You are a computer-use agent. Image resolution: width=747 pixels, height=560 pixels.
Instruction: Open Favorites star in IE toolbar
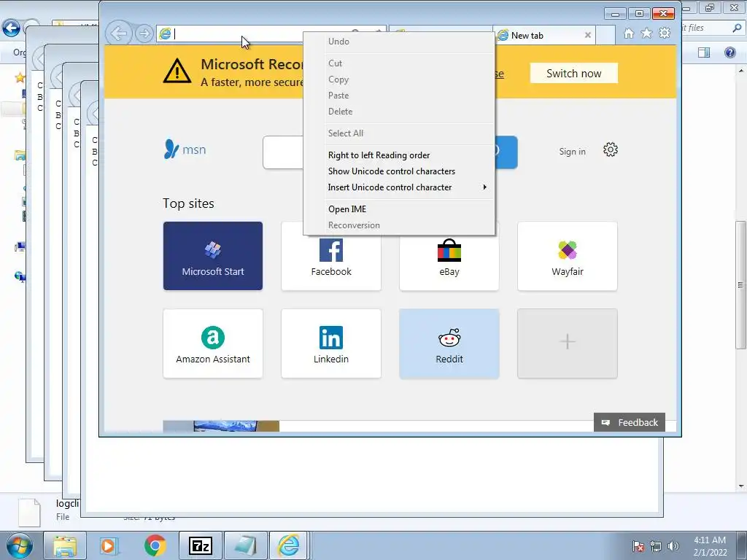point(646,33)
